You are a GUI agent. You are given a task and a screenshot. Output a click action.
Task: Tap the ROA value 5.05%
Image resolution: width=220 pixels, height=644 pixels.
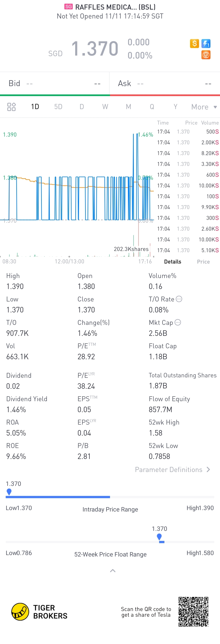16,433
